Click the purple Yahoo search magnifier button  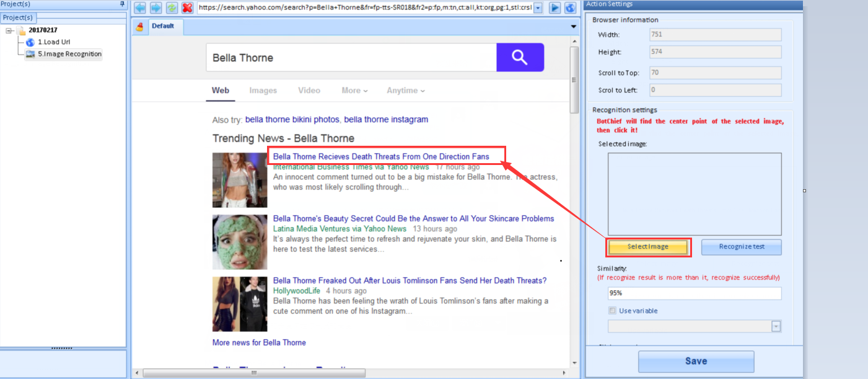(x=520, y=58)
